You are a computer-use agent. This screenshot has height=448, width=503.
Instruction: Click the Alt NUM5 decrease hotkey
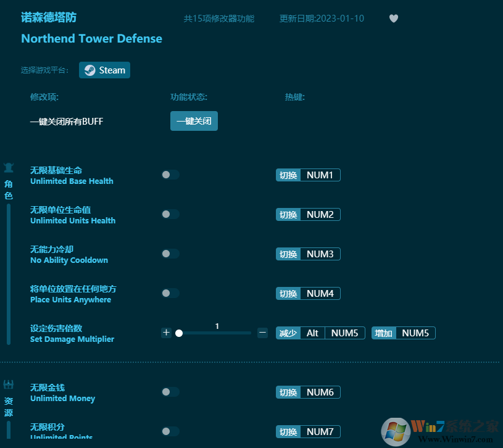pos(320,333)
